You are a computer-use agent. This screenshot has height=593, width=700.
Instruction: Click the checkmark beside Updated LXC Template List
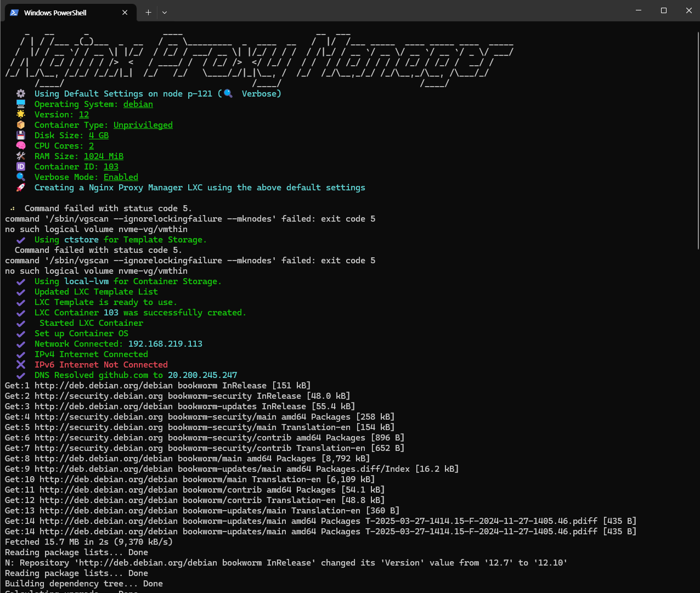(21, 292)
